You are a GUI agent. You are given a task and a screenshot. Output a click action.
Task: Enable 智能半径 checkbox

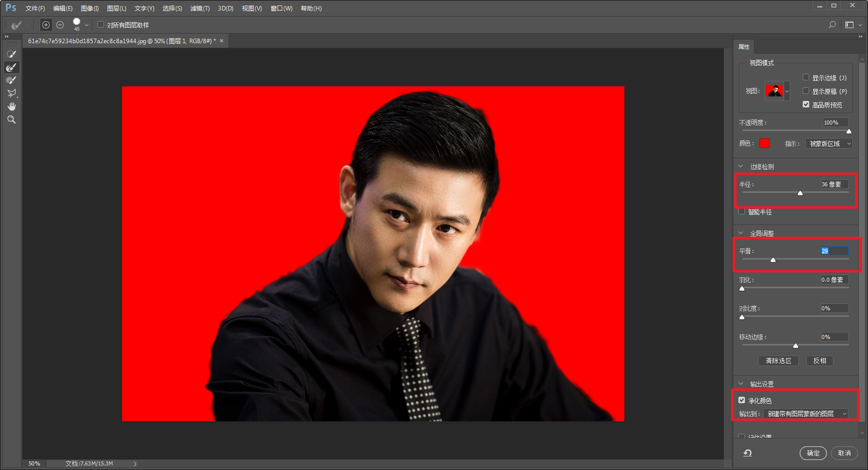742,211
